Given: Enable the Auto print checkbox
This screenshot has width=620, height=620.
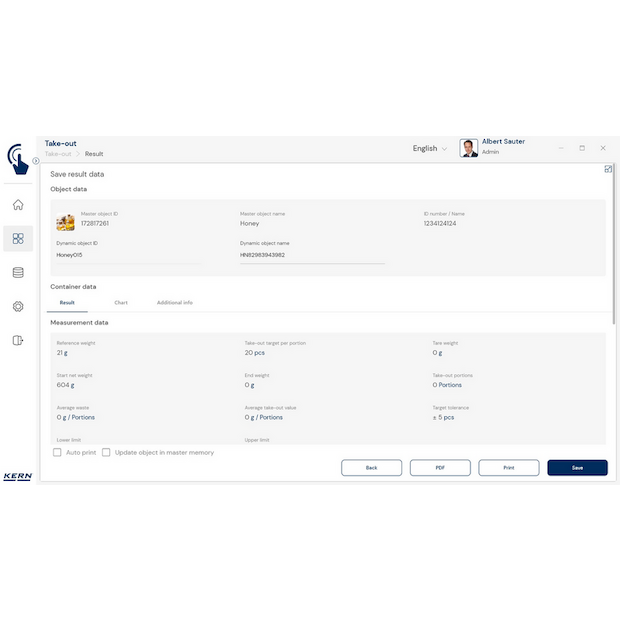Looking at the screenshot, I should (57, 453).
